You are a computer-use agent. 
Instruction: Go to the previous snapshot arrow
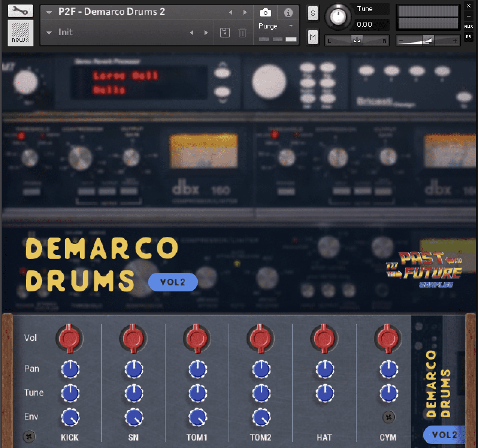[192, 33]
